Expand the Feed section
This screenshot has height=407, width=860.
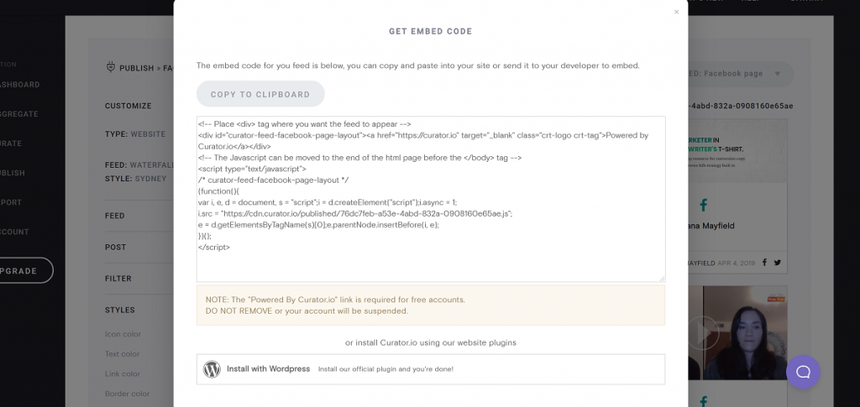click(x=115, y=216)
